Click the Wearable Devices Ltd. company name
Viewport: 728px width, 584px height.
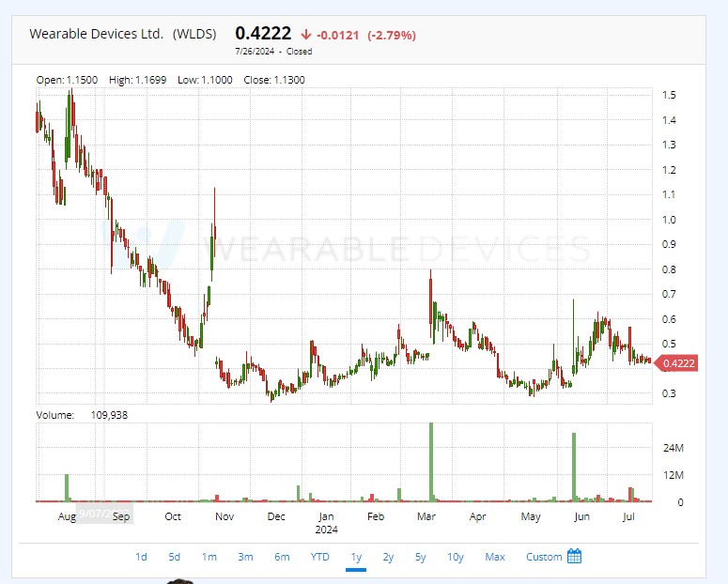pos(96,34)
